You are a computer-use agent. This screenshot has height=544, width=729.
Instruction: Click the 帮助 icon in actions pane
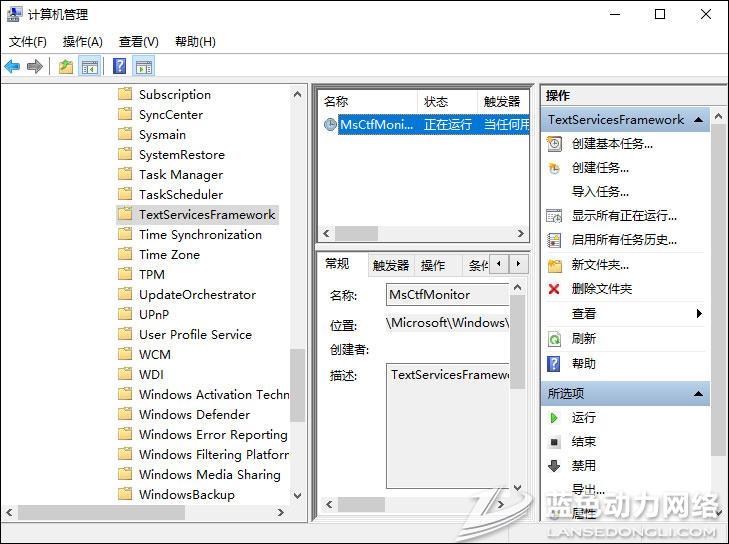pos(554,364)
